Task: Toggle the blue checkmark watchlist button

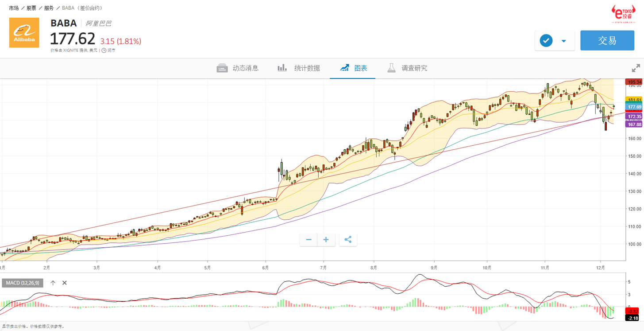Action: [x=546, y=41]
